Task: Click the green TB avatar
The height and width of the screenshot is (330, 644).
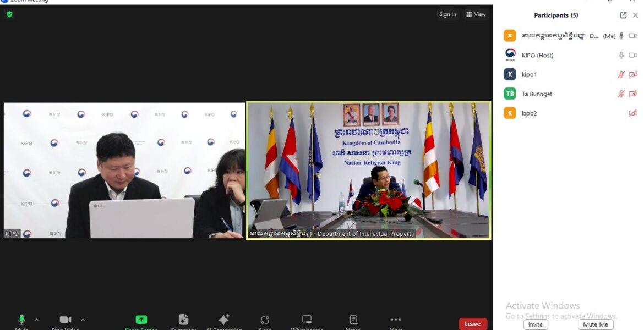Action: click(x=510, y=94)
